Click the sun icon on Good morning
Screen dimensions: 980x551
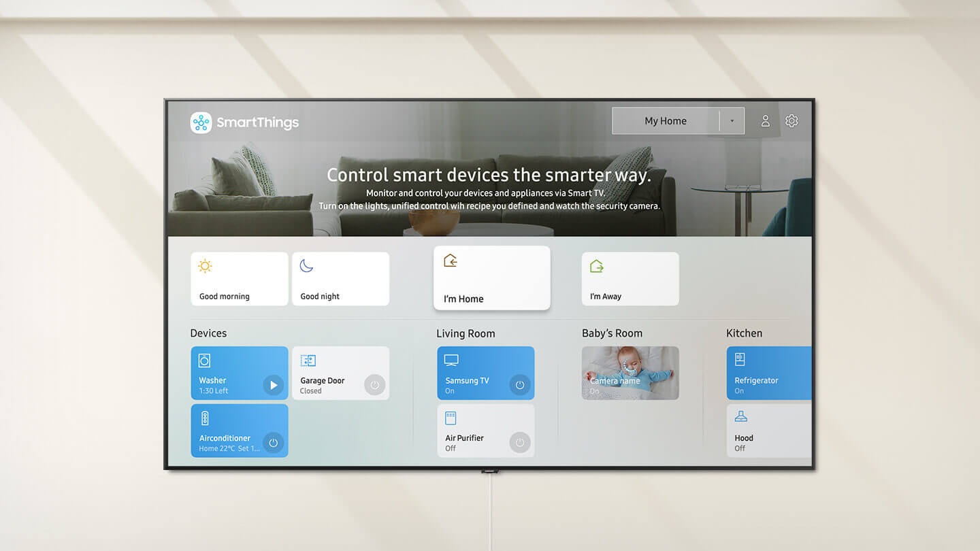pyautogui.click(x=205, y=266)
